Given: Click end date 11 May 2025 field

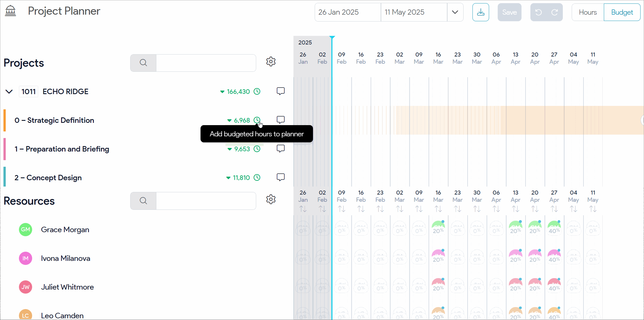Looking at the screenshot, I should tap(414, 12).
